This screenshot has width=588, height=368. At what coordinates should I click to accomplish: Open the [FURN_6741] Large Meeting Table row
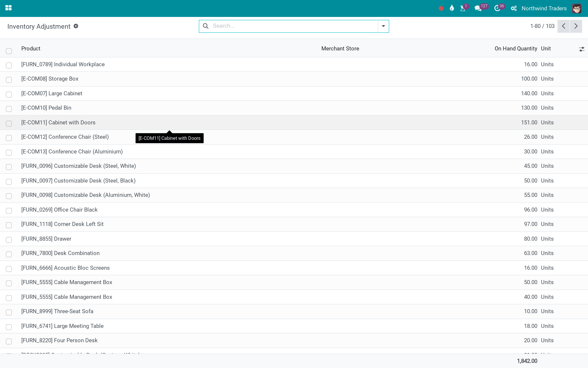coord(294,326)
